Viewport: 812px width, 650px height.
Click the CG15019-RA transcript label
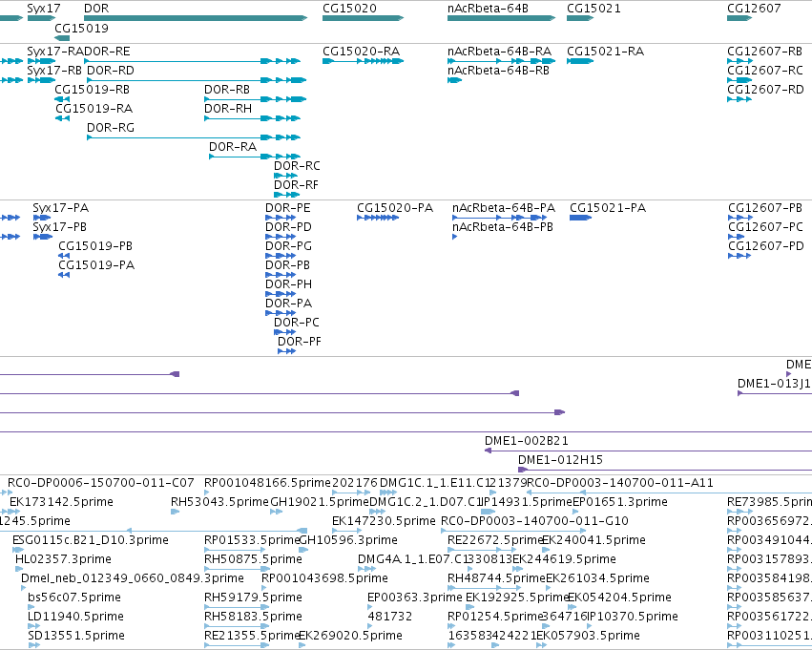(94, 109)
